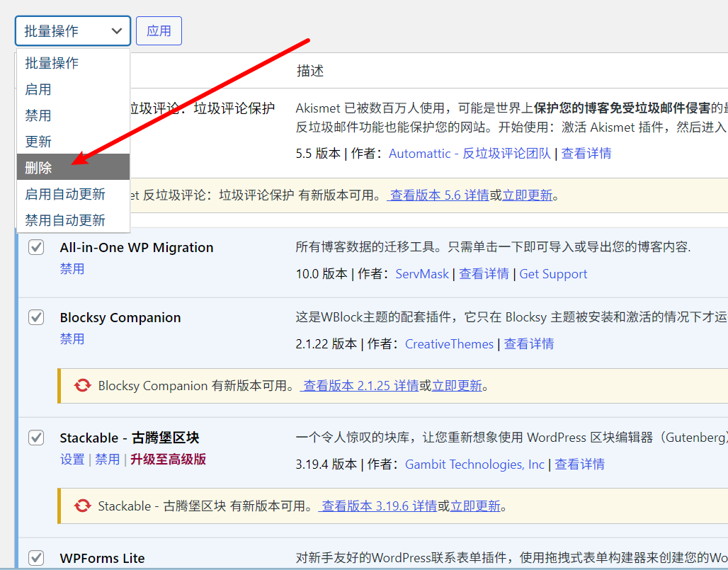Open 查看详情 for All-in-One WP Migration
Viewport: 728px width, 570px height.
484,274
